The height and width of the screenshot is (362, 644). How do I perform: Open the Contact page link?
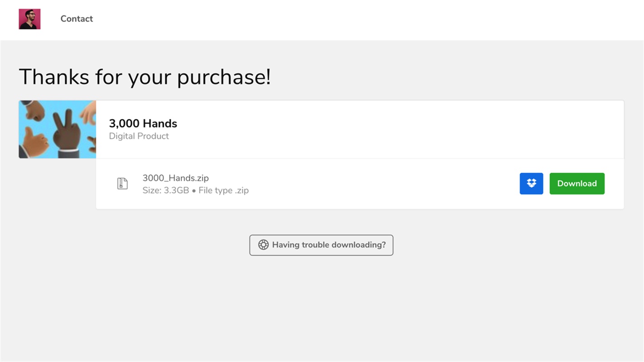[x=77, y=19]
